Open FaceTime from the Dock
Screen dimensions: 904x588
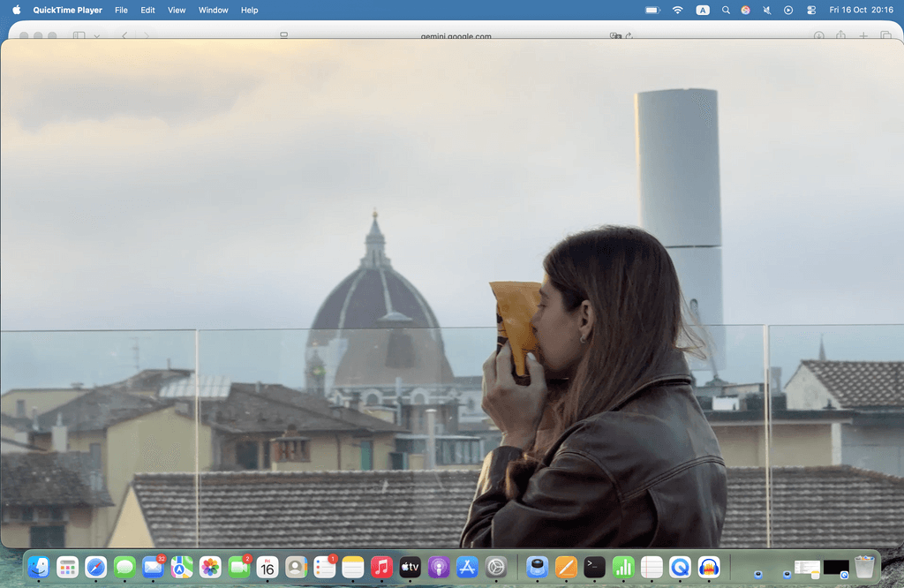point(238,567)
